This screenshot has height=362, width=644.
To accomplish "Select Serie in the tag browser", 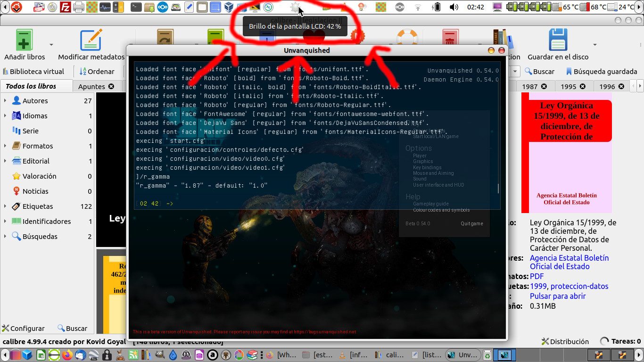I will pos(31,131).
